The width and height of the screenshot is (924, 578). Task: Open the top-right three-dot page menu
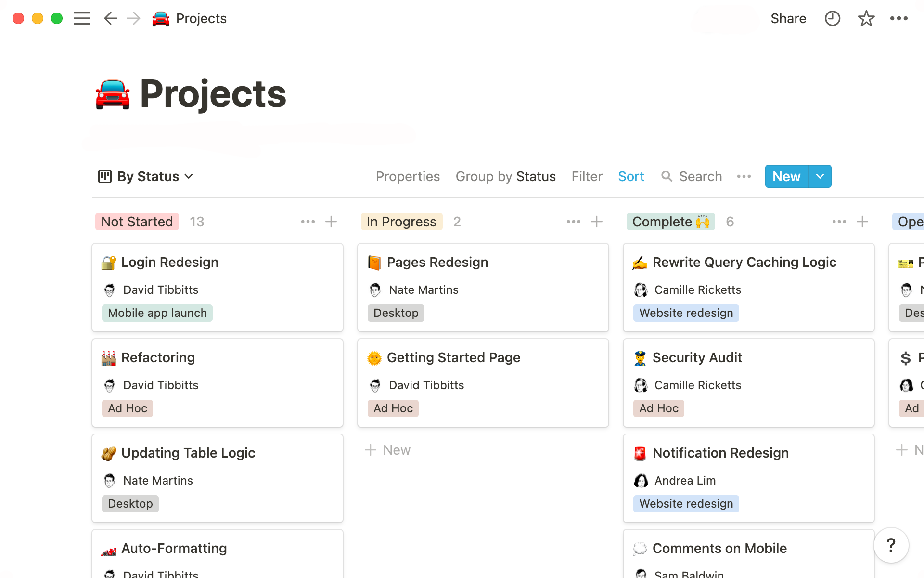tap(898, 18)
